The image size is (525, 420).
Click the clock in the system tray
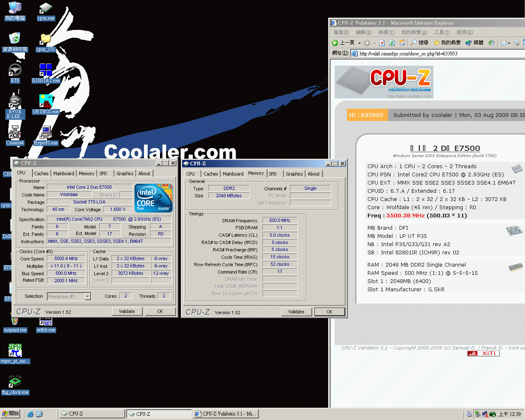coord(510,414)
